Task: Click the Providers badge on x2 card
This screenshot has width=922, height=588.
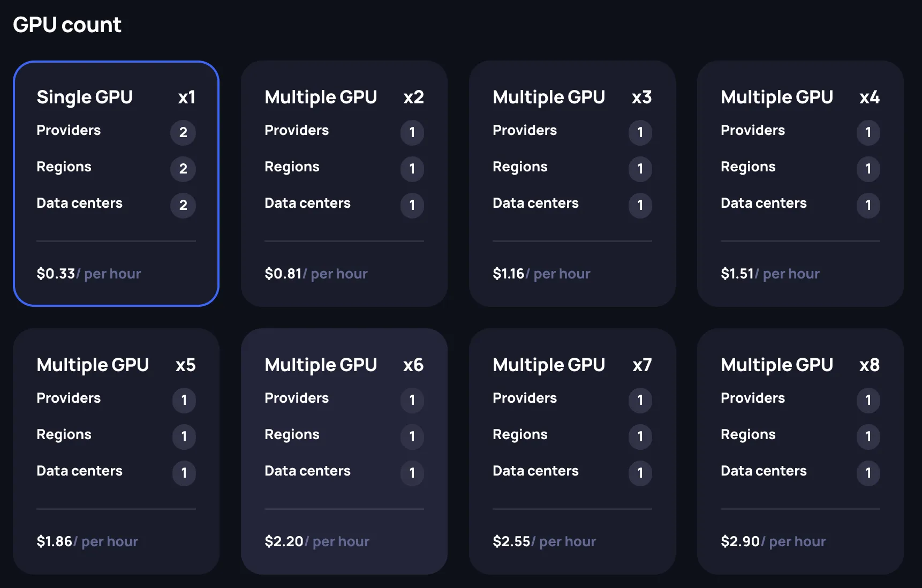Action: 412,133
